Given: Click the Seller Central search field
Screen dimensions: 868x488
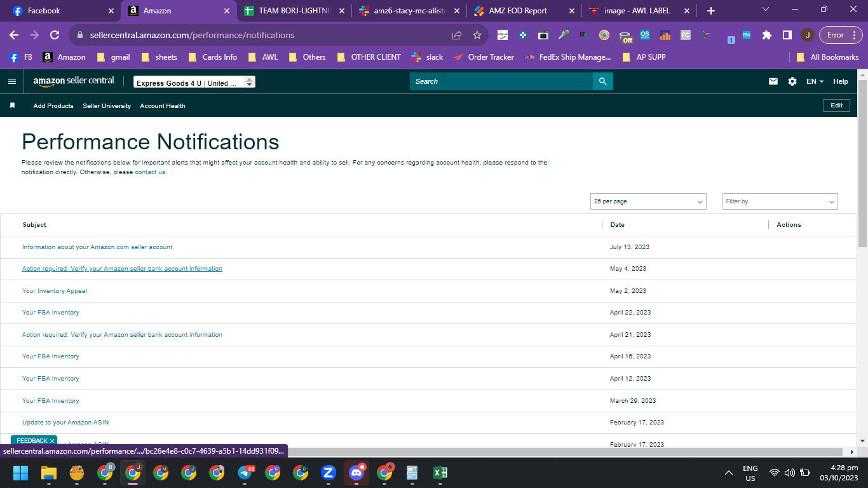Looking at the screenshot, I should click(x=501, y=81).
